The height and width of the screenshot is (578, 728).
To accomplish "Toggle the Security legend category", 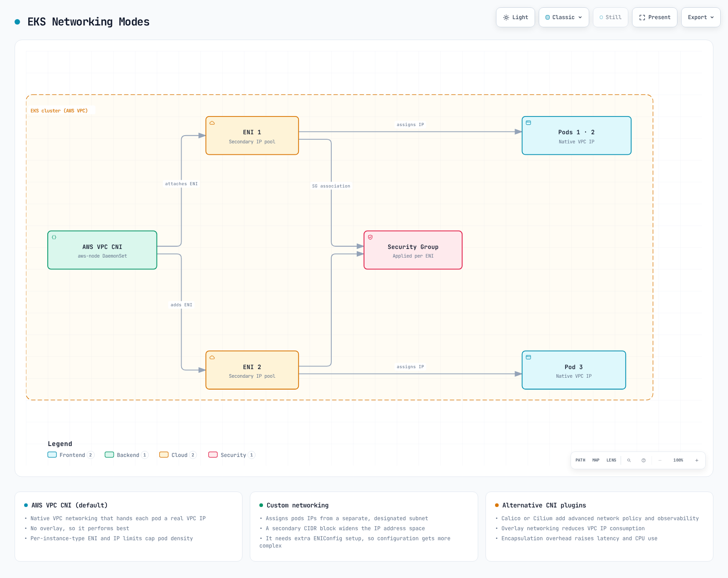I will point(232,455).
